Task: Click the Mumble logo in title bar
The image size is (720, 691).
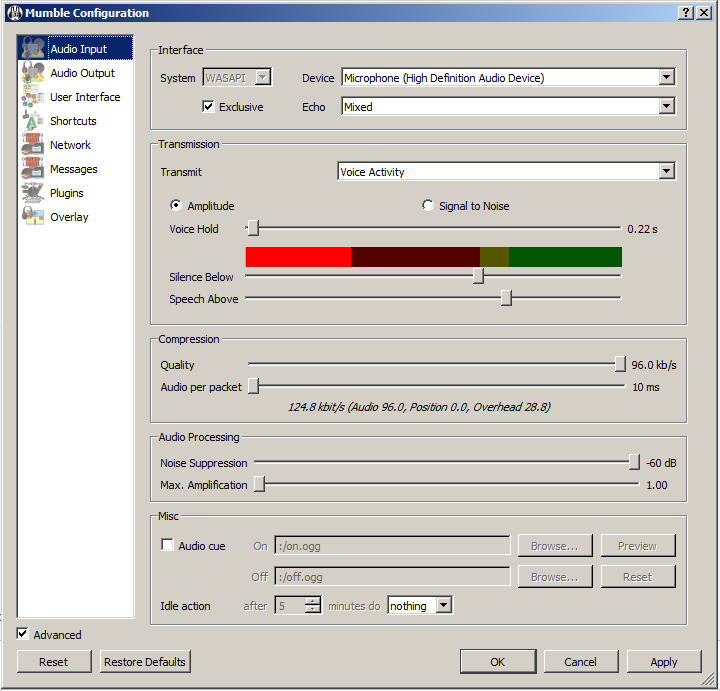Action: [x=15, y=12]
